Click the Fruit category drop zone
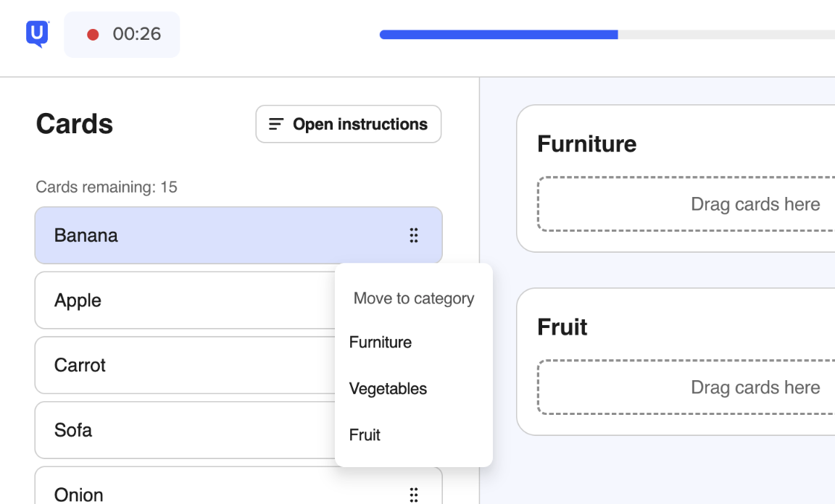Screen dimensions: 835x504 686,387
